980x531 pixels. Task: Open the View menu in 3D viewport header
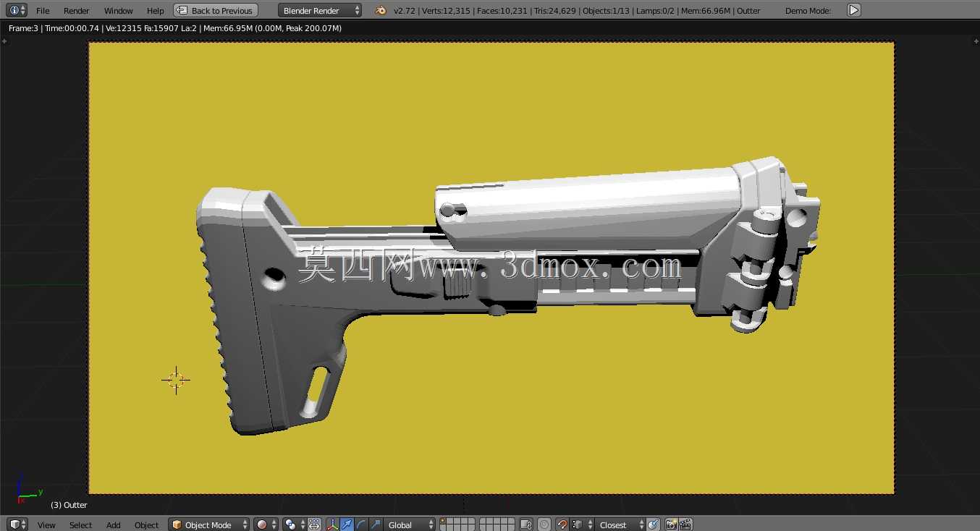coord(46,525)
